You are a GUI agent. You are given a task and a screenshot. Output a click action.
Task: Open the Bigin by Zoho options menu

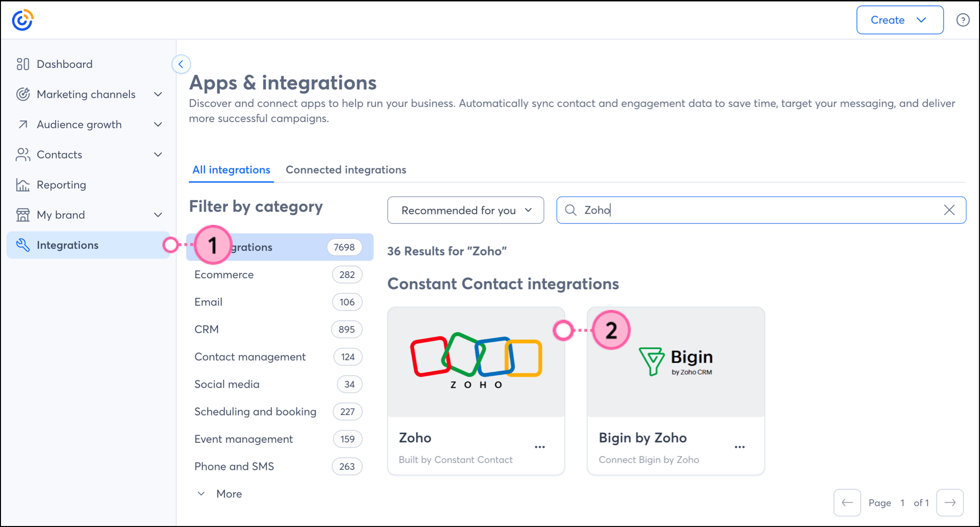point(739,447)
